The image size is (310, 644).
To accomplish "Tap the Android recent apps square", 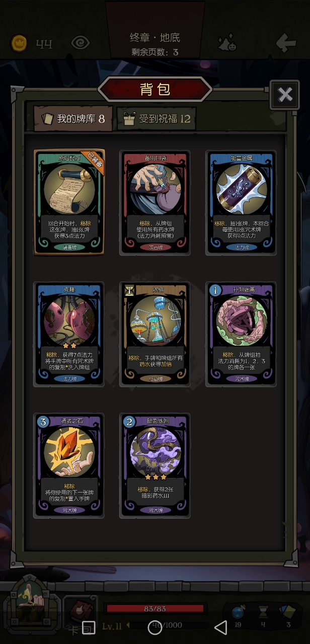I will pos(89,627).
